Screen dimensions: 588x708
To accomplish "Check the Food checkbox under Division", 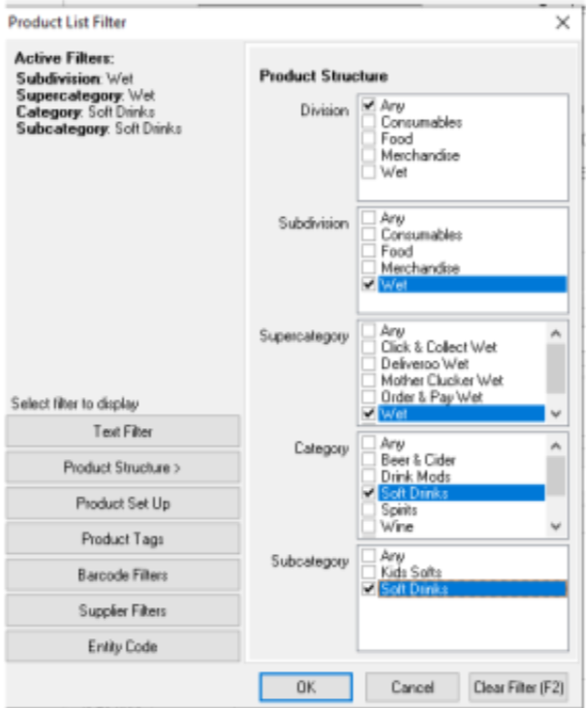I will tap(368, 139).
